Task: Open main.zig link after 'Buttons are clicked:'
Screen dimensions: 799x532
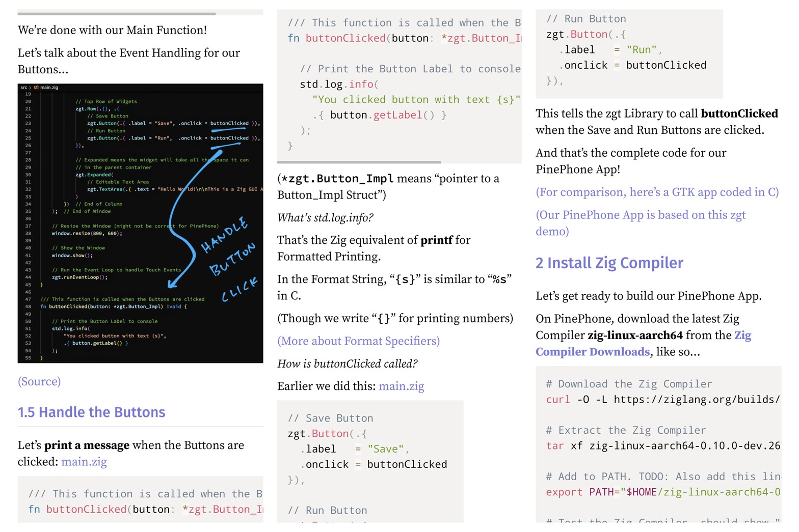Action: [84, 462]
